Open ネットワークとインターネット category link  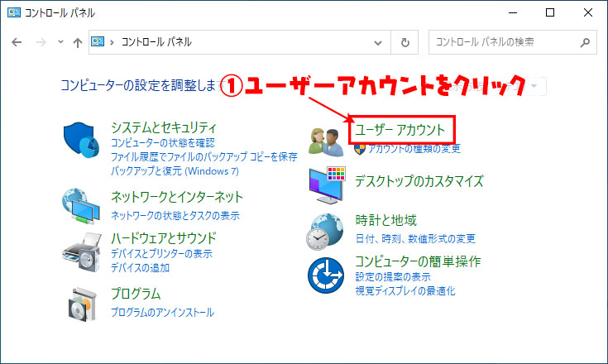177,197
